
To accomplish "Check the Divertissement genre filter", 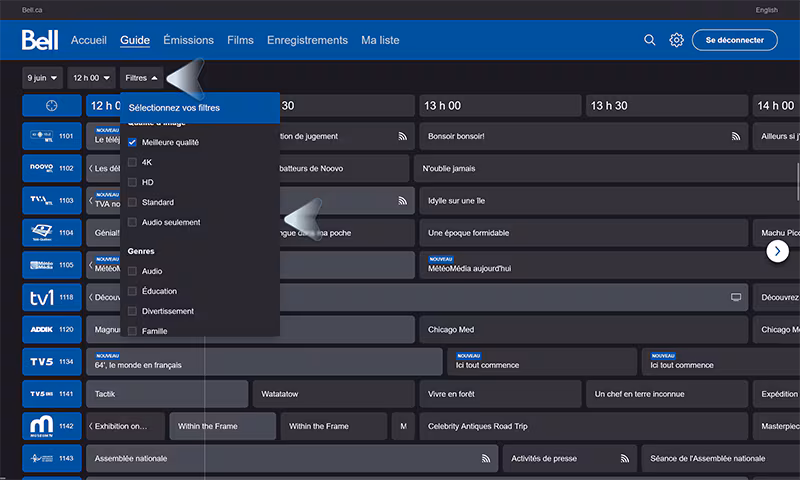I will [x=132, y=311].
